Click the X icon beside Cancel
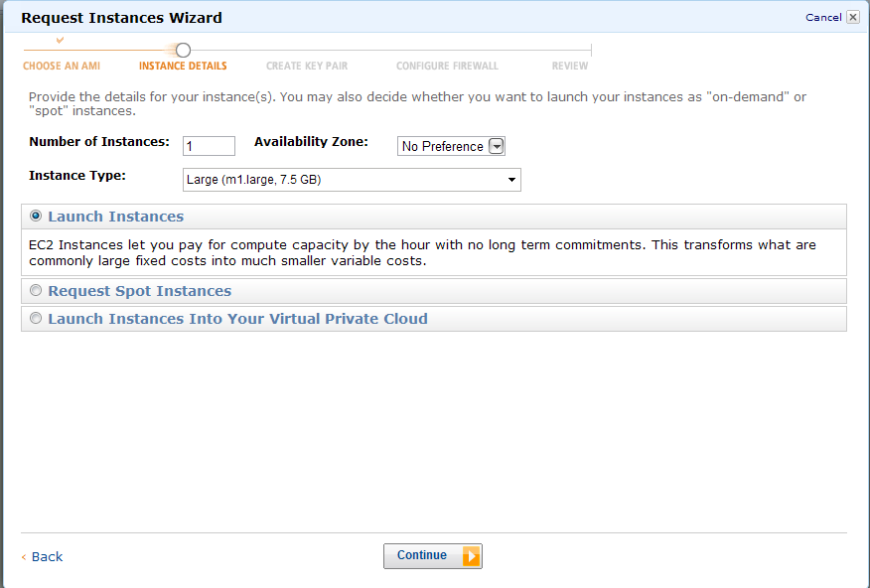This screenshot has height=588, width=870. [x=853, y=17]
